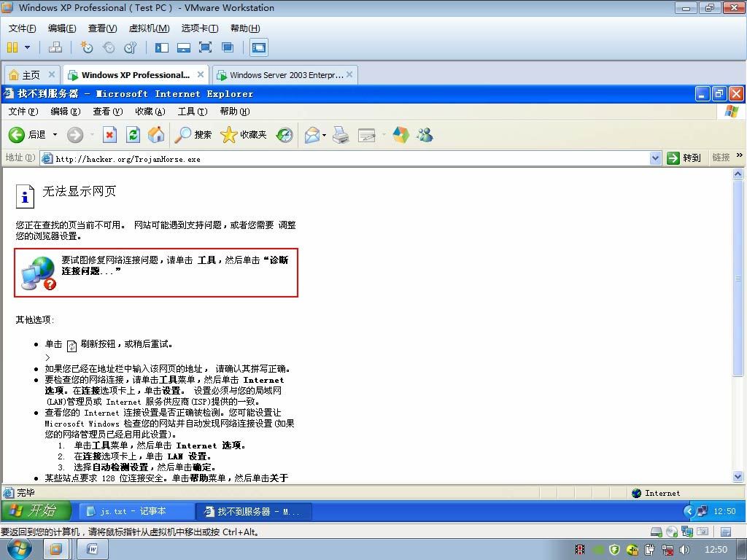Viewport: 747px width, 560px height.
Task: Click the VMware status bar CD drive icon
Action: pos(672,532)
